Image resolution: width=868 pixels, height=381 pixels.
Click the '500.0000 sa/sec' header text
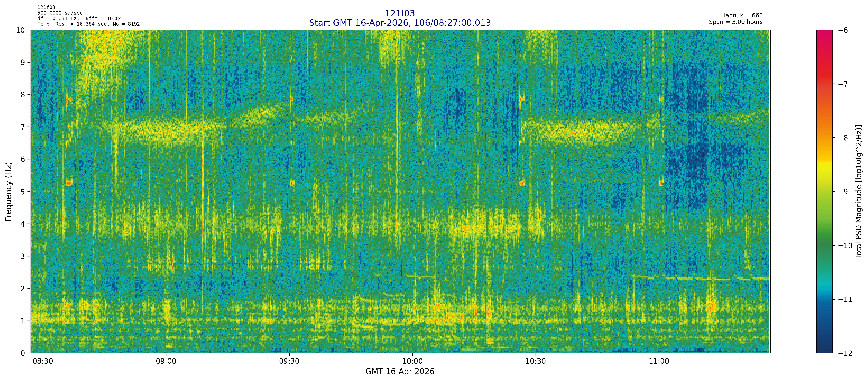coord(60,13)
